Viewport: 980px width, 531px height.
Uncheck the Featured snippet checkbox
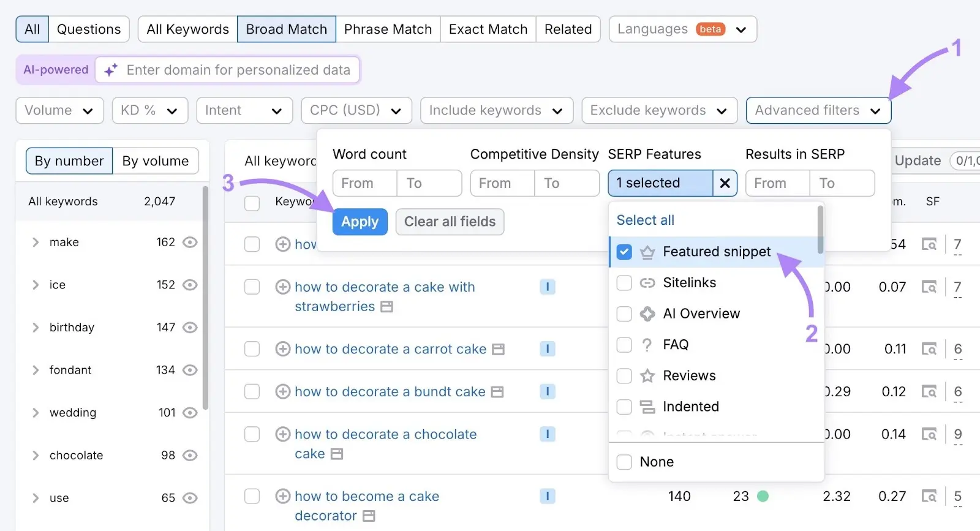pyautogui.click(x=624, y=252)
